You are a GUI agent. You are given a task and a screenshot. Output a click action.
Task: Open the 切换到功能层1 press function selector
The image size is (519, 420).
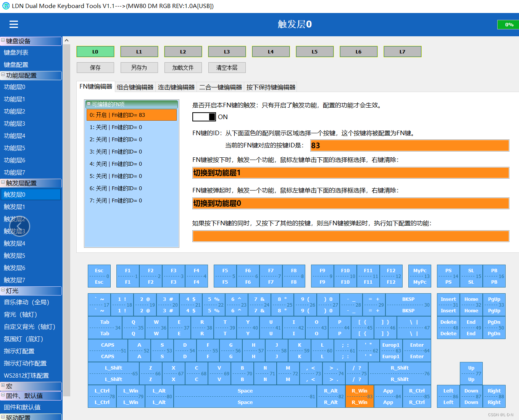pos(351,173)
